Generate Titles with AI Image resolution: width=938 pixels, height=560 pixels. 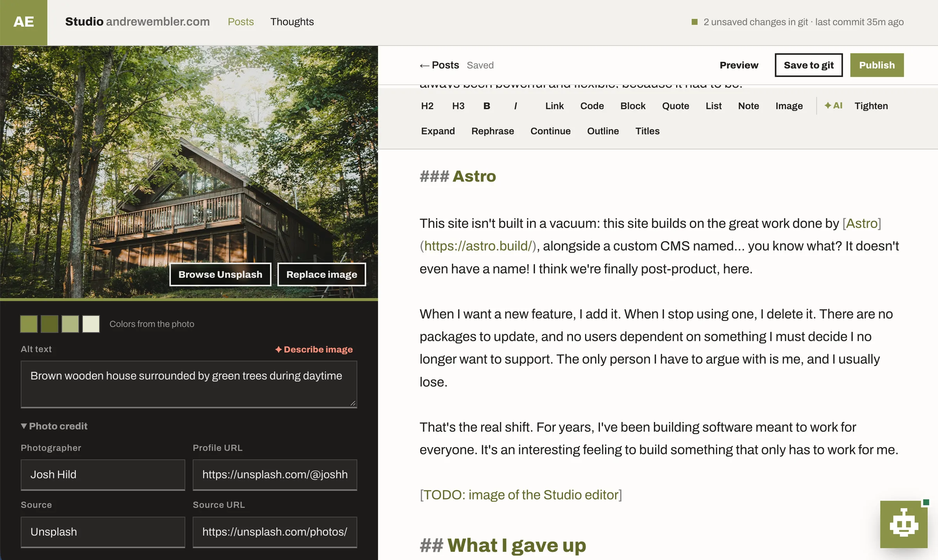(647, 131)
